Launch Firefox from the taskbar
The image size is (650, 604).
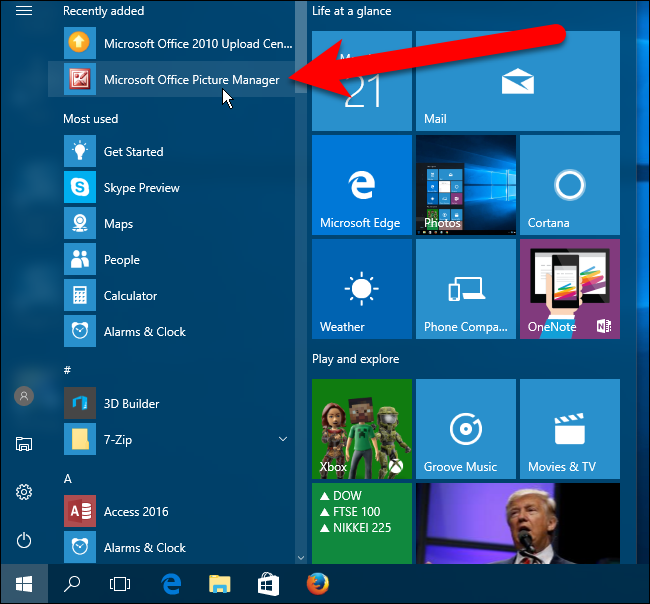pyautogui.click(x=318, y=584)
